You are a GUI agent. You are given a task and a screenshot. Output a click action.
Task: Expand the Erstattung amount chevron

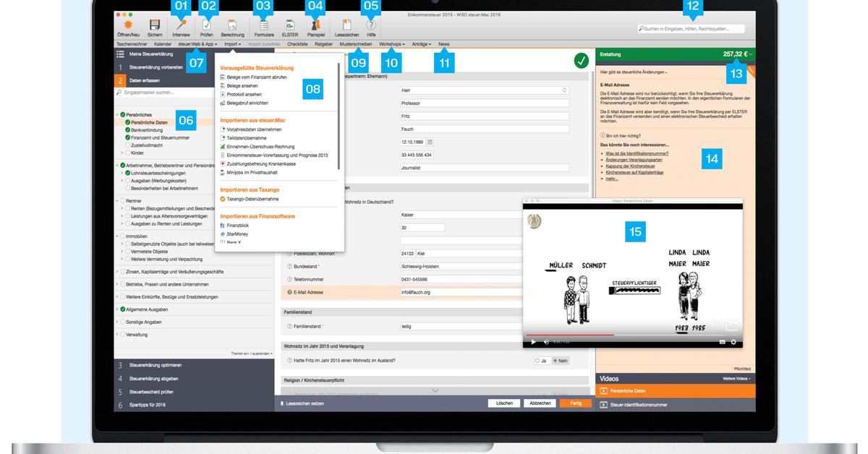pyautogui.click(x=751, y=54)
